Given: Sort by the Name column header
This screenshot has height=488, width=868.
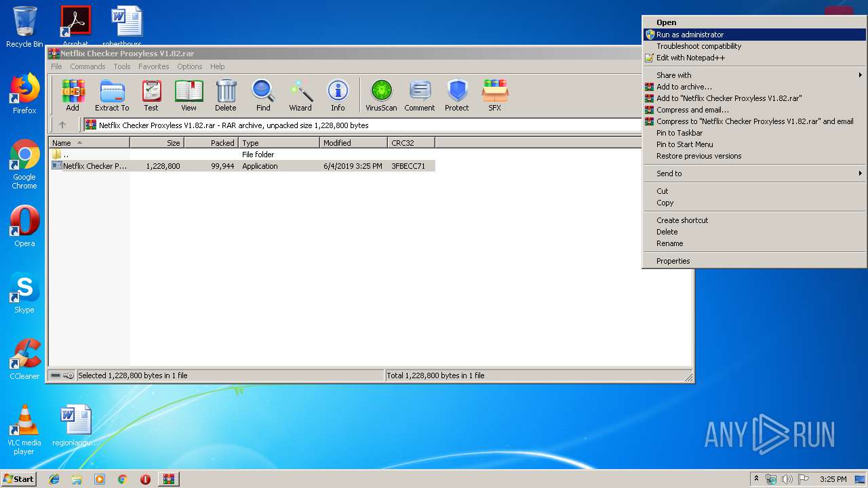Looking at the screenshot, I should click(89, 142).
